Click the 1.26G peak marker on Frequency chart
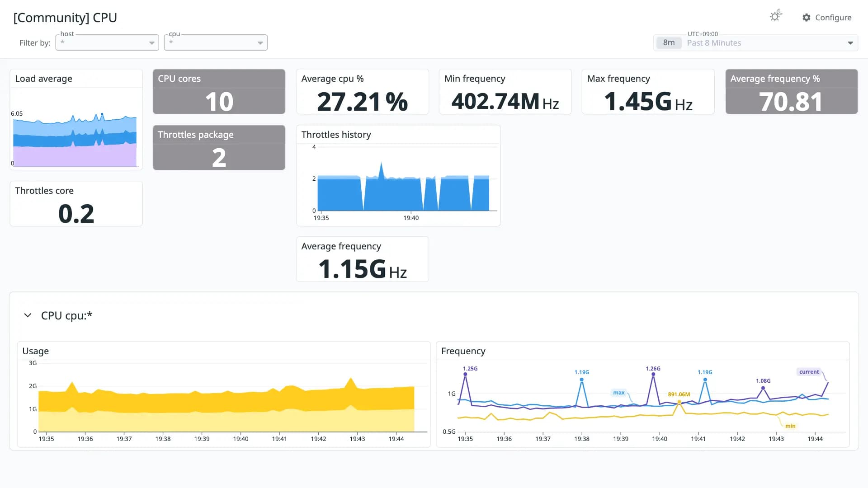868x488 pixels. click(653, 374)
